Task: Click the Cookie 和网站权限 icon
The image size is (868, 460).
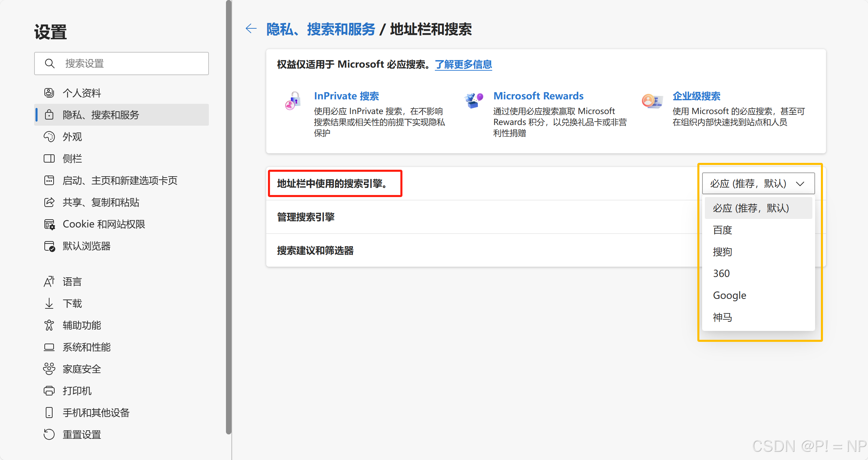Action: 49,224
